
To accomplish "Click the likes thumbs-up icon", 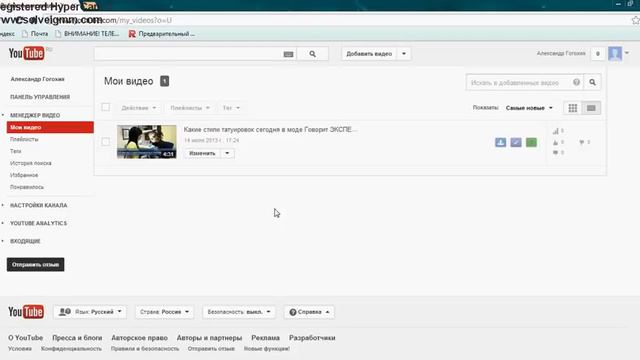I will pyautogui.click(x=555, y=142).
